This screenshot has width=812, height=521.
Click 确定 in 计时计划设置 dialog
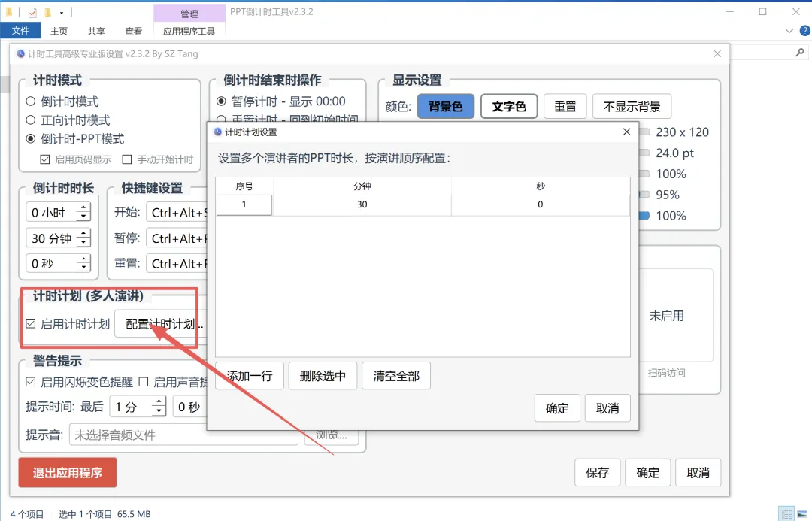[557, 409]
